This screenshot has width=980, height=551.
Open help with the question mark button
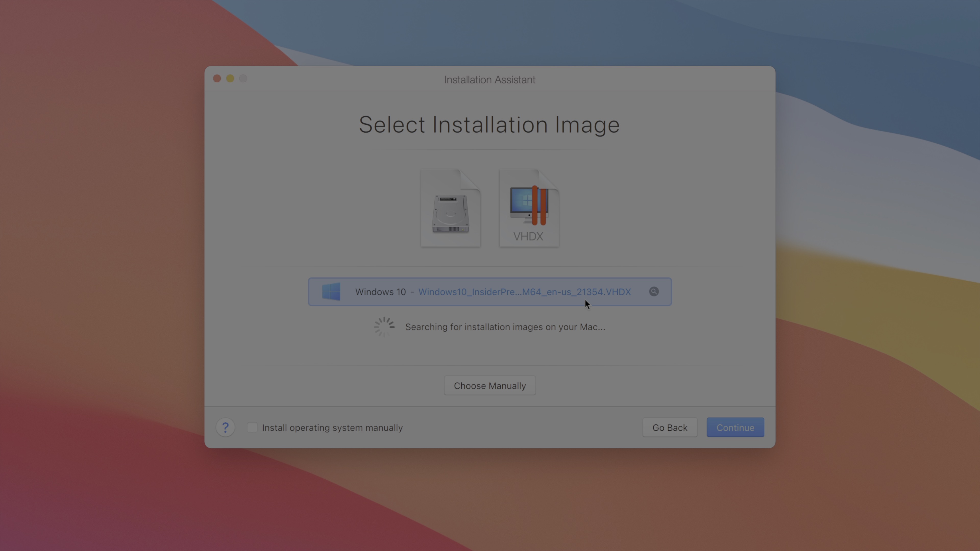click(x=225, y=428)
